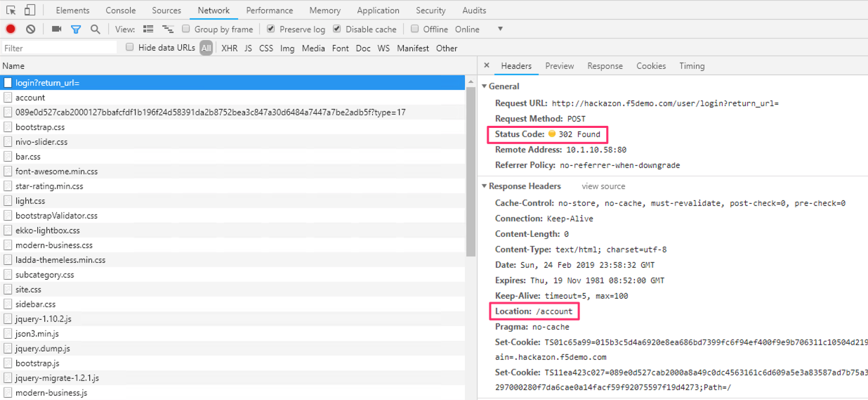Select the account request row

tap(232, 98)
